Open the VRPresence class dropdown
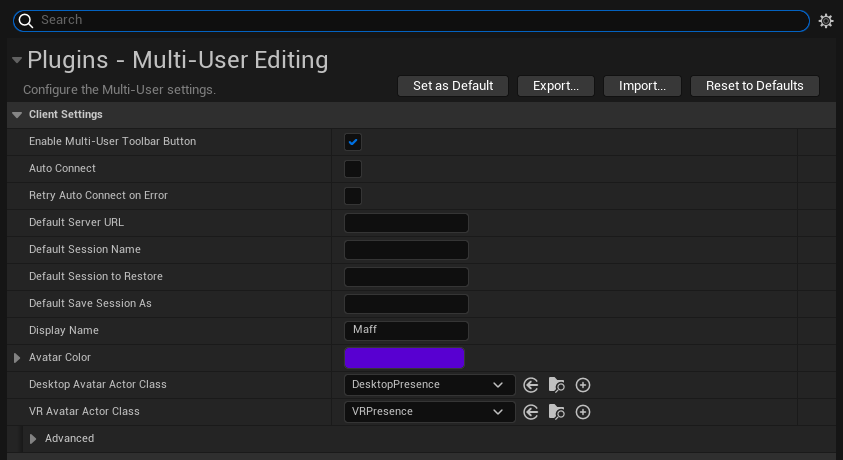 (429, 412)
